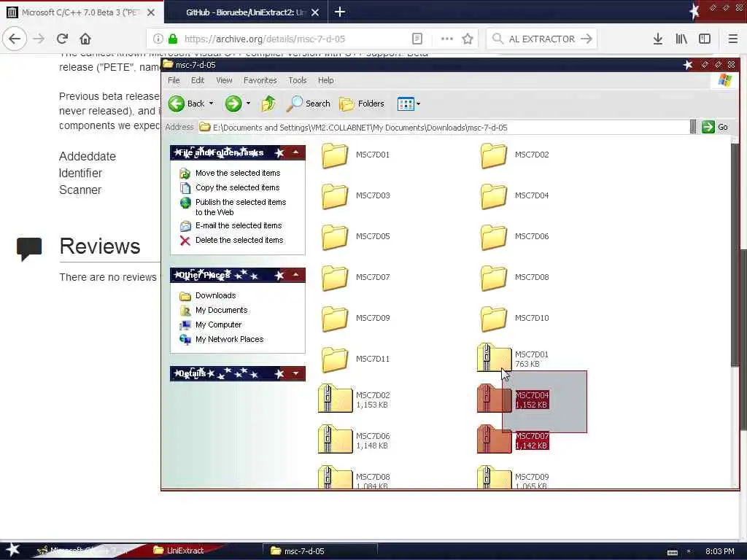This screenshot has width=747, height=560.
Task: Select the MSC7D11 folder icon
Action: click(x=335, y=359)
